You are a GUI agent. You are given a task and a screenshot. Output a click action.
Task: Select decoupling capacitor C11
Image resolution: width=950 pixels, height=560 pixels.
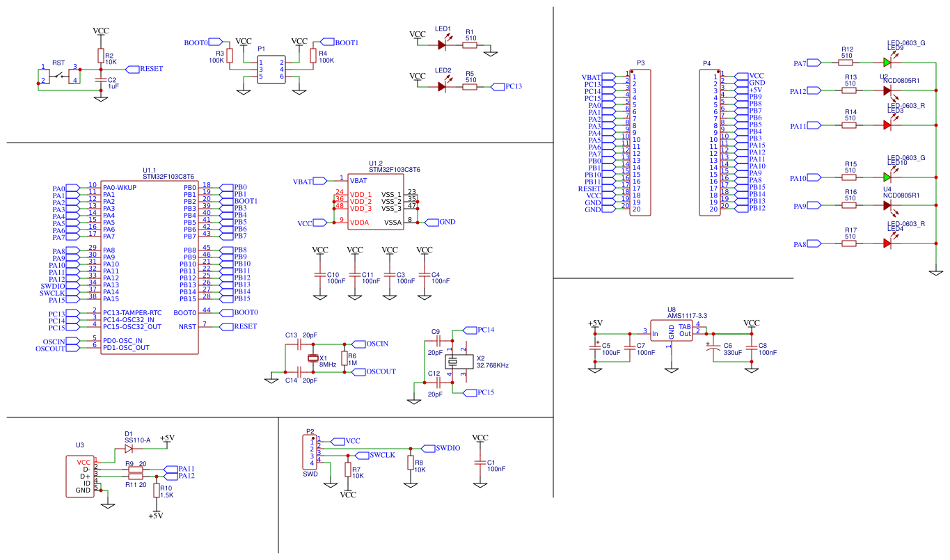pyautogui.click(x=355, y=274)
